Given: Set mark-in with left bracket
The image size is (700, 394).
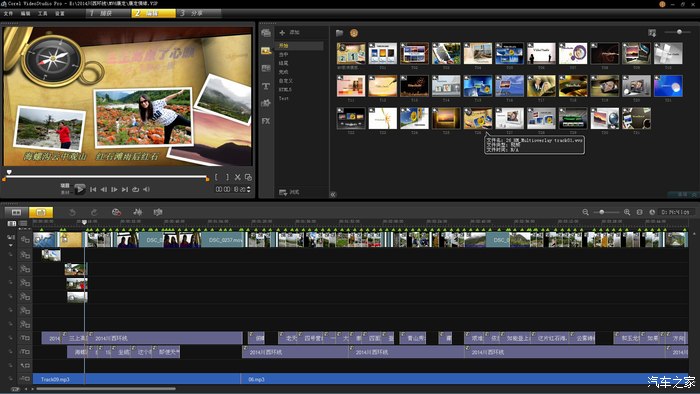Looking at the screenshot, I should (216, 177).
